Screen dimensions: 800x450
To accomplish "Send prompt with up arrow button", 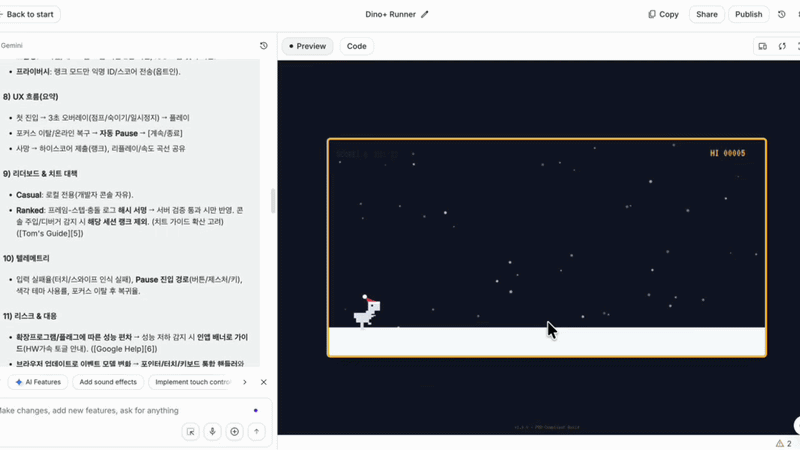I will [x=257, y=432].
